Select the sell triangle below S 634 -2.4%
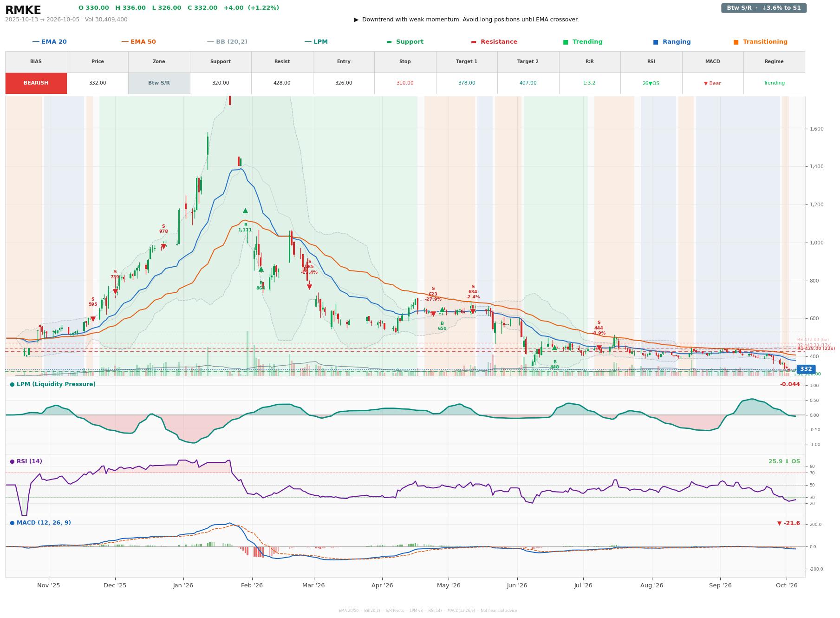The height and width of the screenshot is (618, 840). pos(473,311)
